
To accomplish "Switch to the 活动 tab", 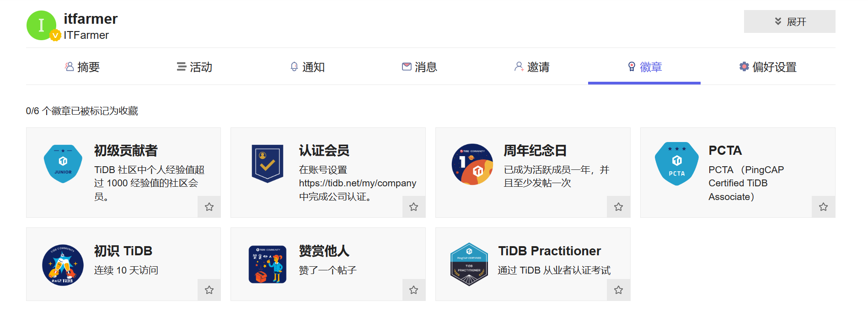I will click(195, 67).
